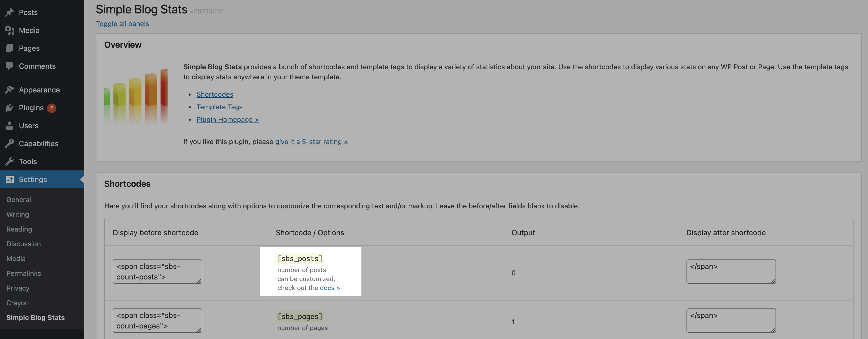
Task: Open the docs link under sbs_posts
Action: pyautogui.click(x=330, y=288)
